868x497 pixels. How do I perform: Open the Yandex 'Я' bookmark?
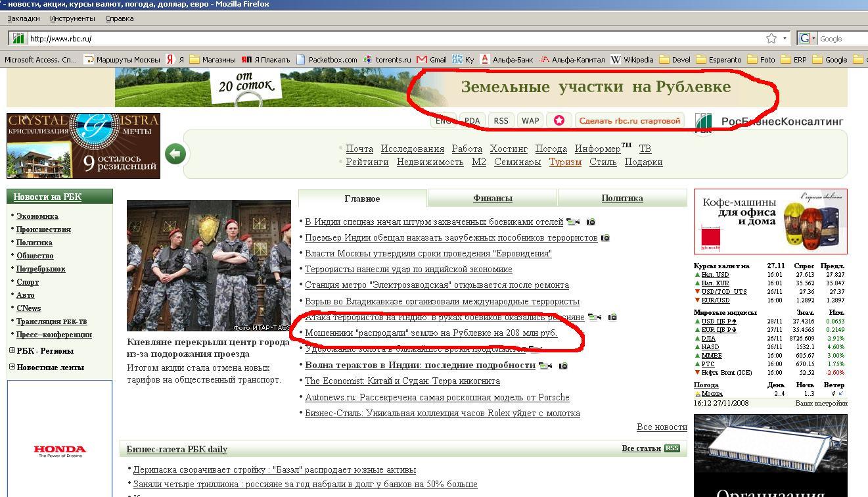click(x=175, y=59)
